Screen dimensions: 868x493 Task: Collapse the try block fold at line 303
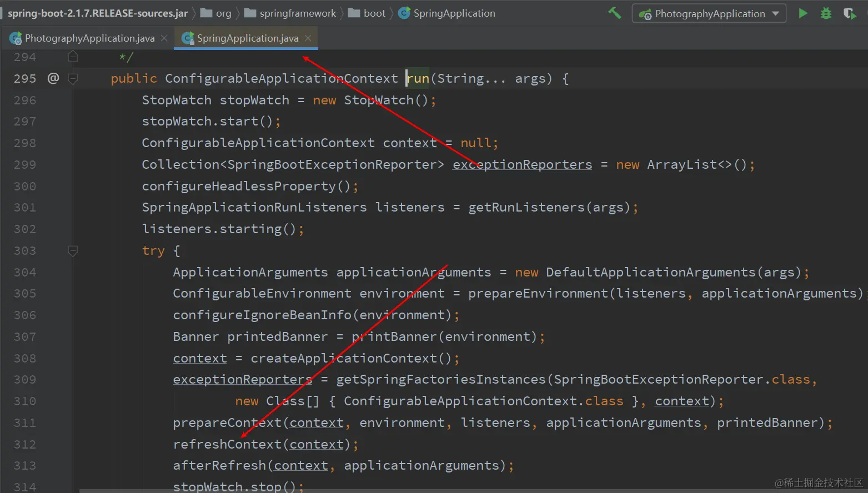[73, 251]
